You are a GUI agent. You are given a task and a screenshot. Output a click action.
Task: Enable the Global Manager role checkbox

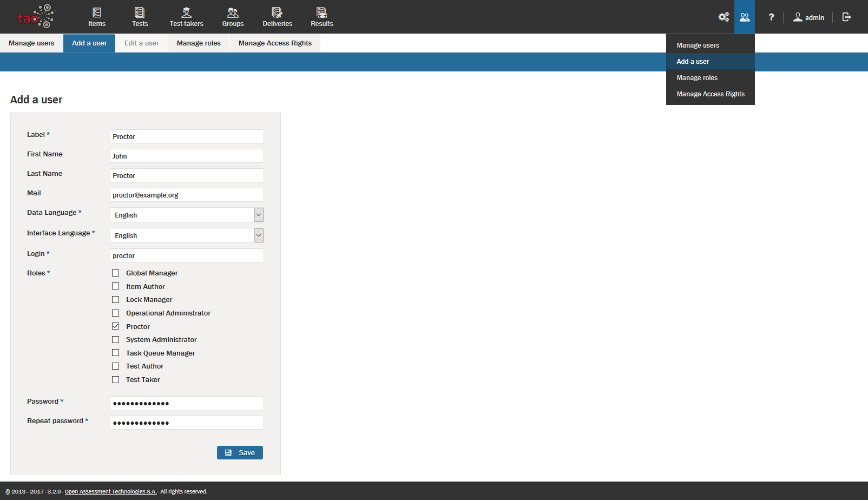pos(116,273)
